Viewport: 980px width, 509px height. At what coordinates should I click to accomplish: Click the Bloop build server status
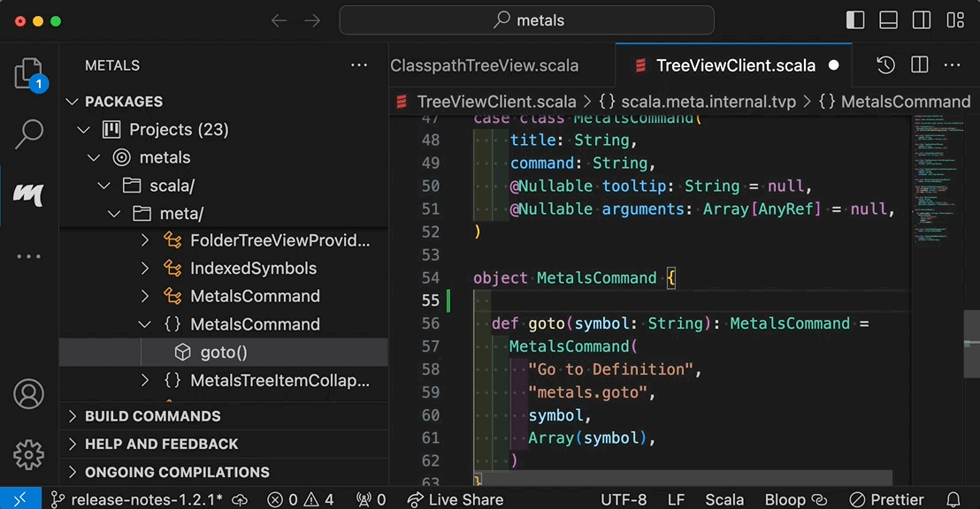point(796,499)
